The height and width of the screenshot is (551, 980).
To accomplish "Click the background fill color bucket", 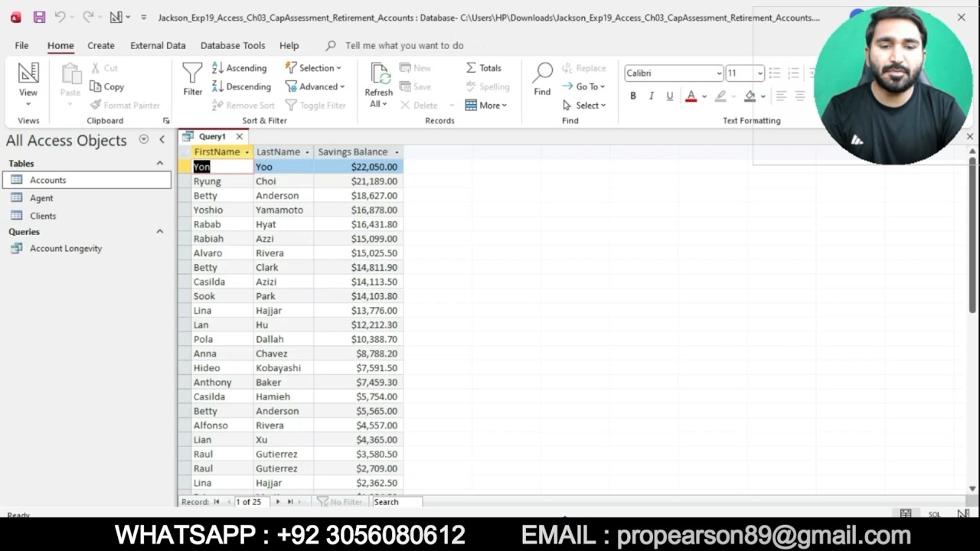I will tap(750, 96).
